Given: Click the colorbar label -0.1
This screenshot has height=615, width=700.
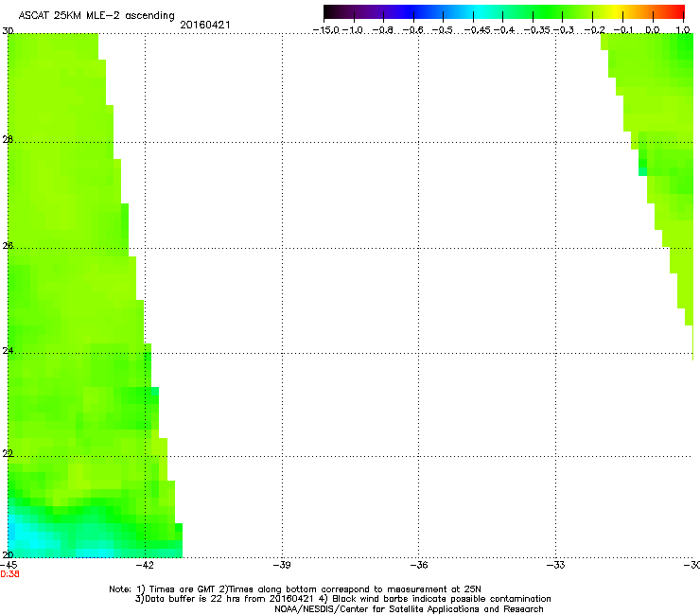Looking at the screenshot, I should [x=623, y=30].
